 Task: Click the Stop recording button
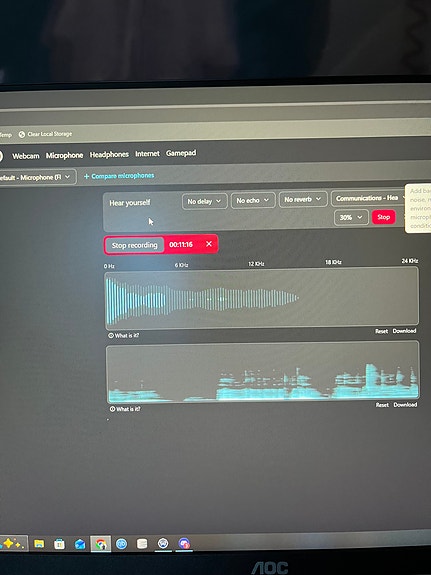click(x=134, y=245)
